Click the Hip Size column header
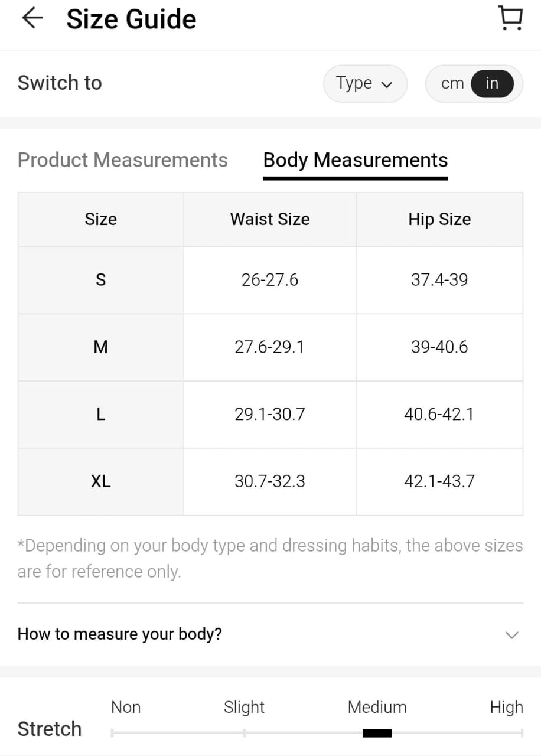 pyautogui.click(x=439, y=219)
